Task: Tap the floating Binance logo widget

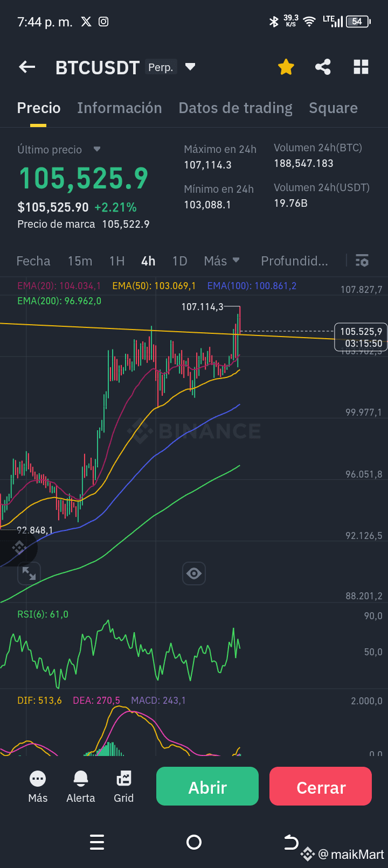Action: tap(19, 548)
